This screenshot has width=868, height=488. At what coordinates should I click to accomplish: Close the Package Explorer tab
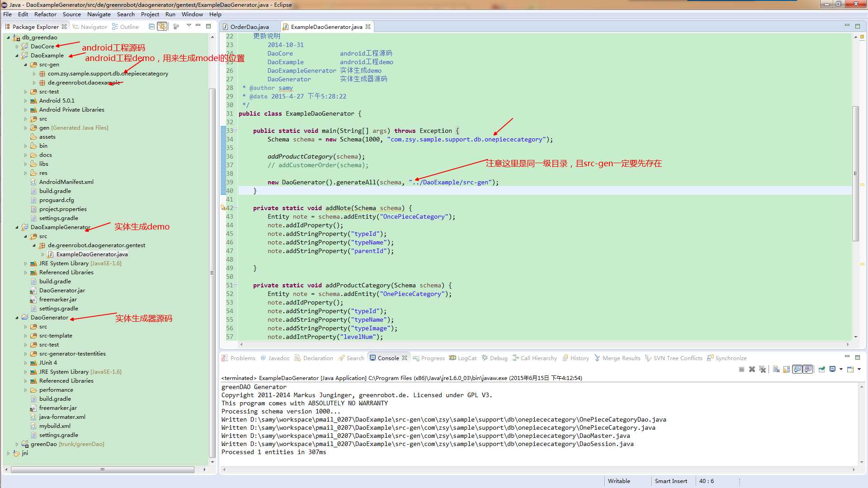(64, 27)
